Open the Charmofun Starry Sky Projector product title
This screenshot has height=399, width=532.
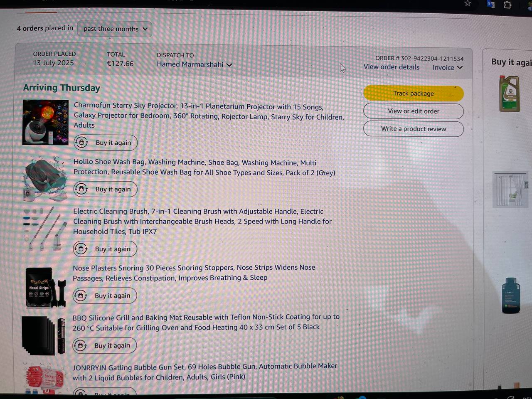click(209, 115)
